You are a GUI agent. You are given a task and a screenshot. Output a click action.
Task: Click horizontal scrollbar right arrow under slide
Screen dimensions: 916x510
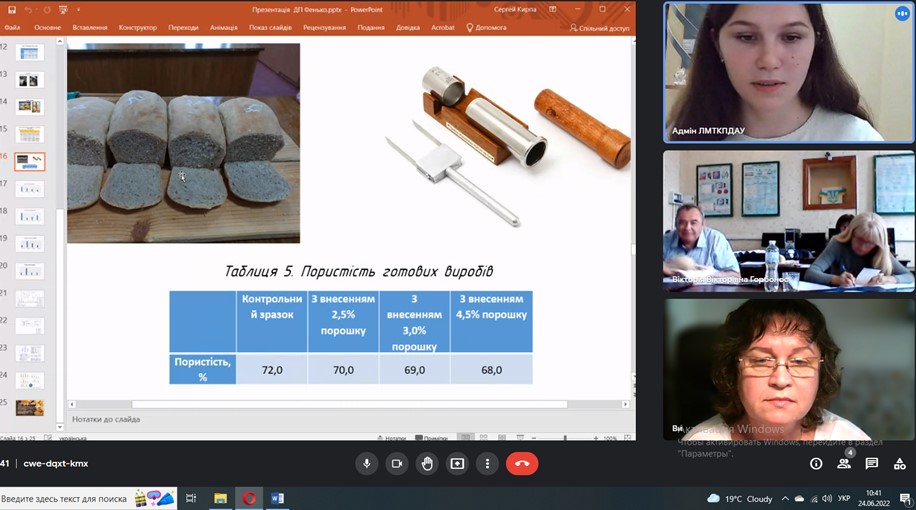click(x=625, y=404)
